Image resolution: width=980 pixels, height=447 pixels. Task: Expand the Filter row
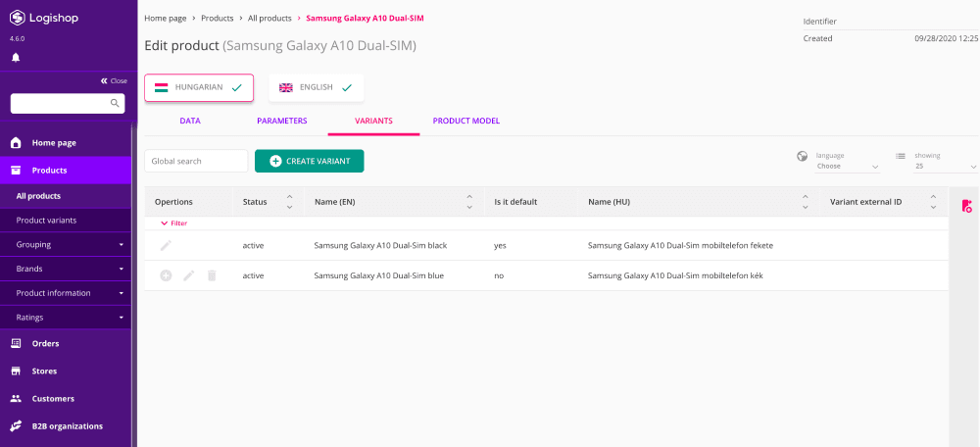click(173, 223)
